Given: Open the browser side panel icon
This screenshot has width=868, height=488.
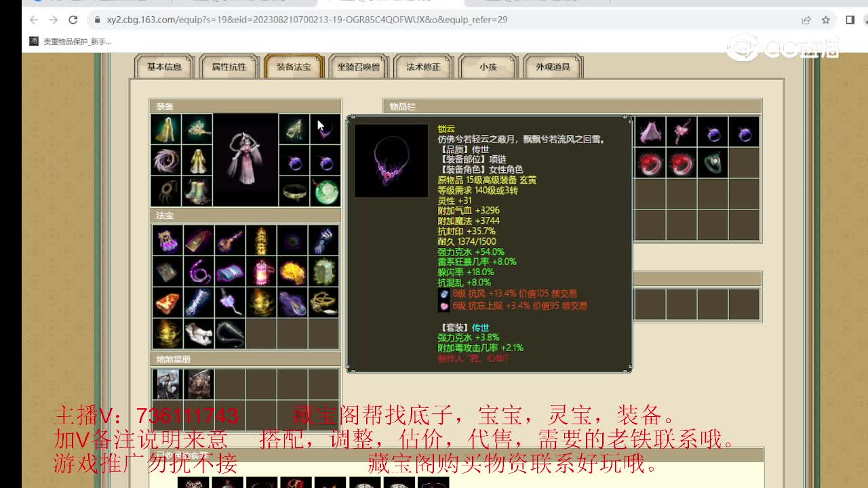Looking at the screenshot, I should 850,20.
